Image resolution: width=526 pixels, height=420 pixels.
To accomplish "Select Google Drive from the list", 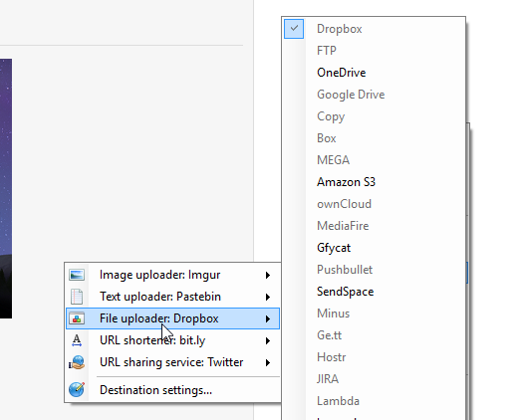I will pos(374,95).
